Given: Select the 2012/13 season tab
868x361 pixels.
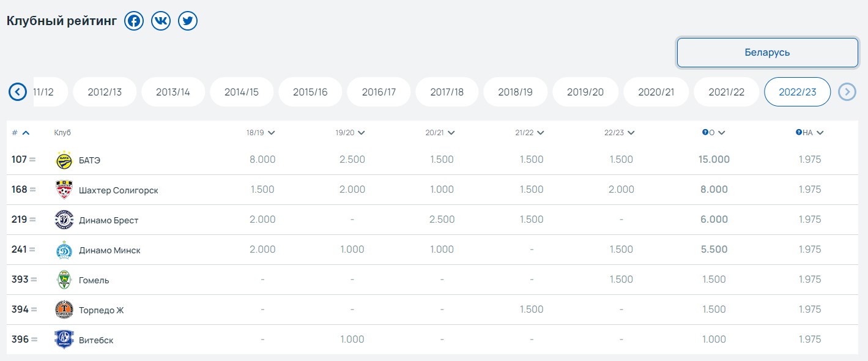Looking at the screenshot, I should pos(105,92).
